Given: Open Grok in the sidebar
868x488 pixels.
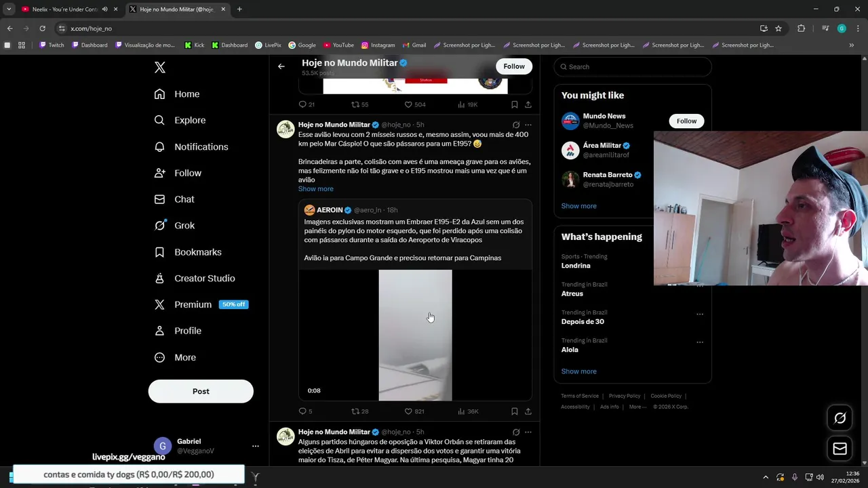Looking at the screenshot, I should click(174, 226).
